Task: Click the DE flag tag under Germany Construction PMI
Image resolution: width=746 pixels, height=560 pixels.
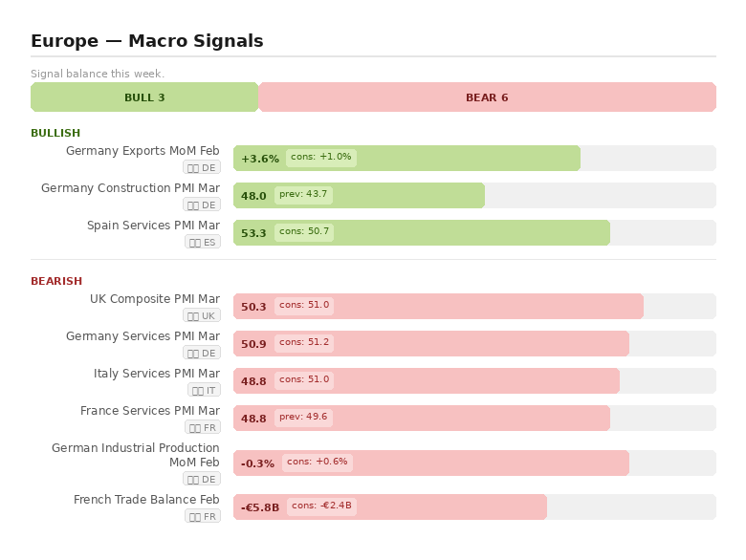Action: (x=202, y=205)
